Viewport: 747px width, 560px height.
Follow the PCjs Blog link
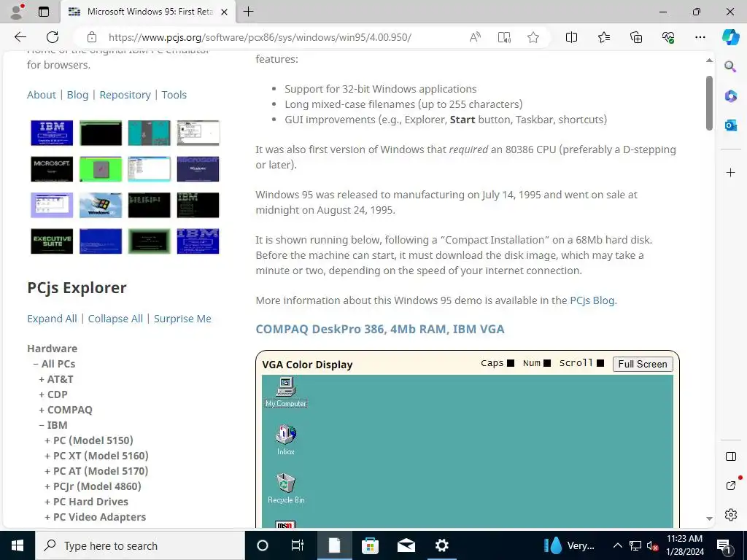tap(592, 300)
